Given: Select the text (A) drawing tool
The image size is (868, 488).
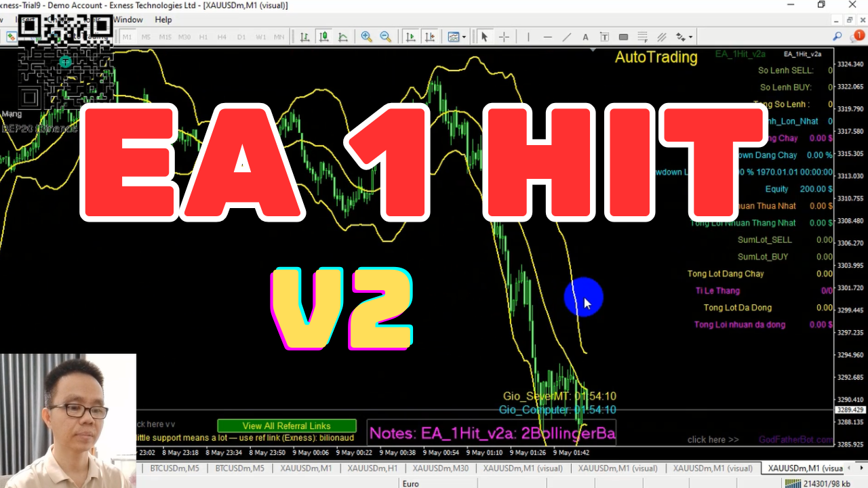Looking at the screenshot, I should point(586,37).
